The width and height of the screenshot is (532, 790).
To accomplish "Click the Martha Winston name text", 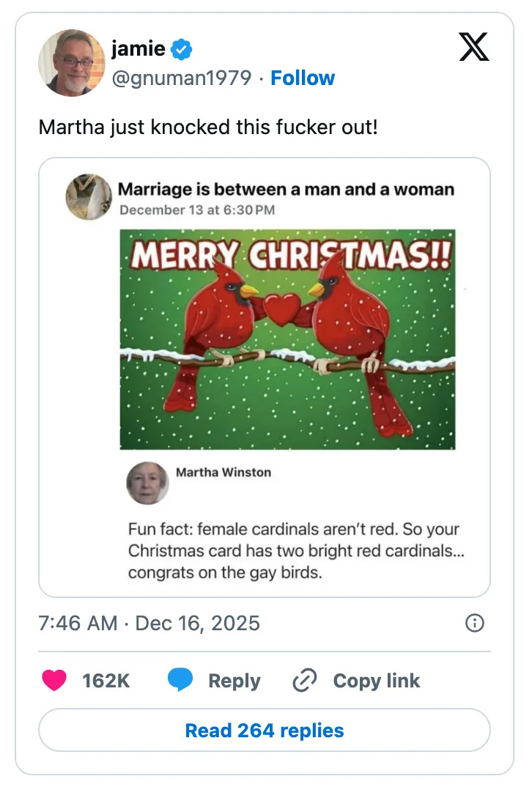I will point(223,473).
